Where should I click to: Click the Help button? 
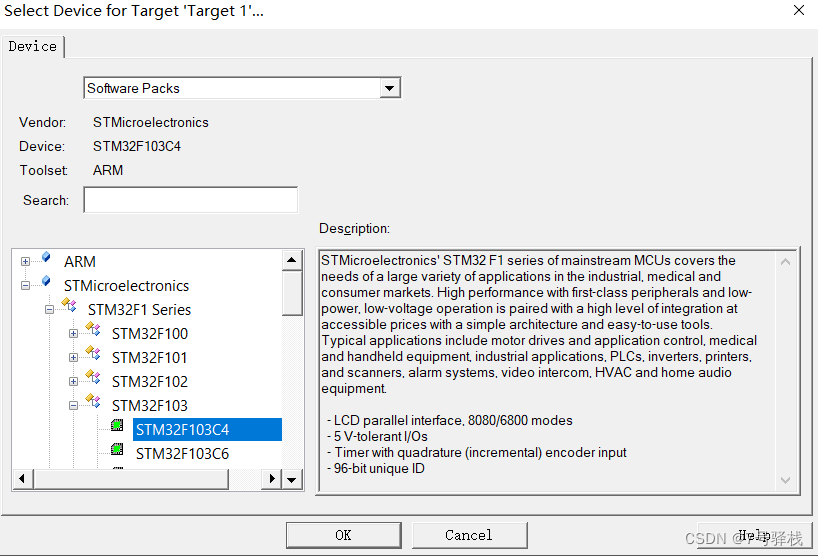[754, 535]
